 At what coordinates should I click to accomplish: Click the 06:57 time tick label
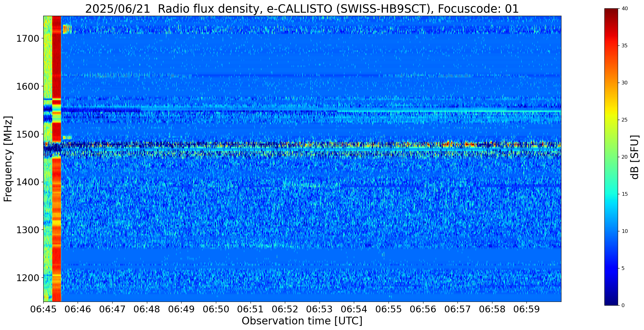click(457, 309)
